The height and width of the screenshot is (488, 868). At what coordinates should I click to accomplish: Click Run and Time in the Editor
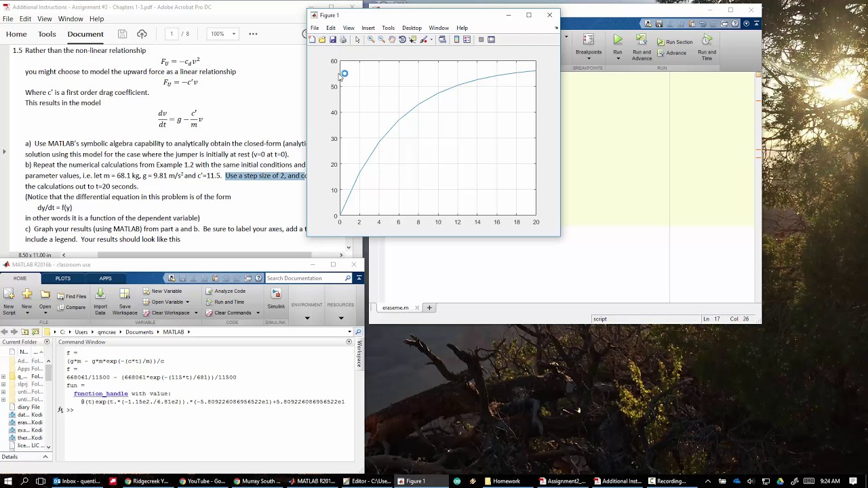point(707,47)
